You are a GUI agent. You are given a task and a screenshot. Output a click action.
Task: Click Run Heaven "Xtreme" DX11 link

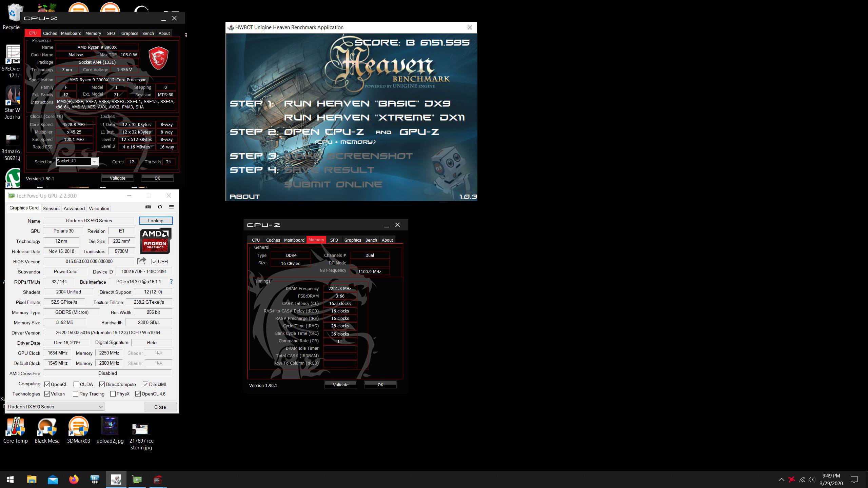(374, 118)
